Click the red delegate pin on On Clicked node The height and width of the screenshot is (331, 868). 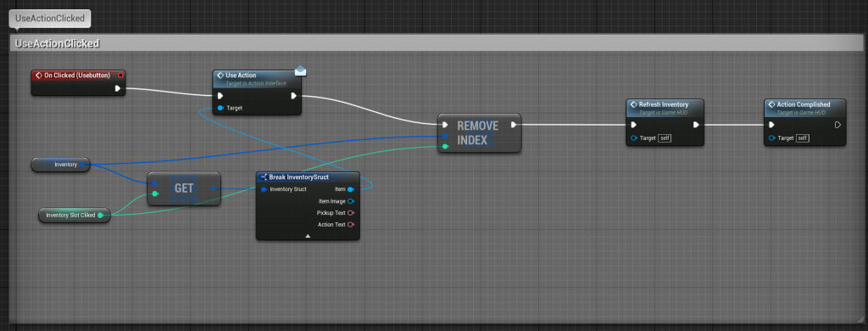pos(120,75)
